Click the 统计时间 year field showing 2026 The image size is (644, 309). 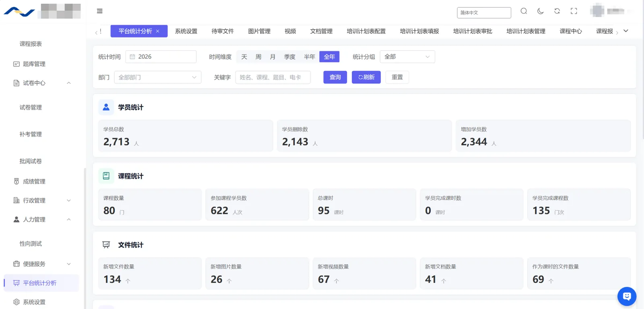161,57
